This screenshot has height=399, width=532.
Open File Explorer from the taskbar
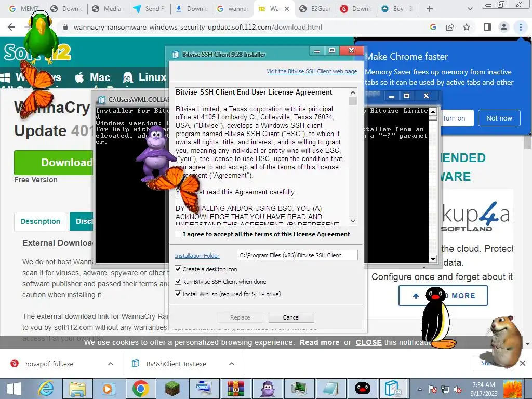[x=77, y=389]
